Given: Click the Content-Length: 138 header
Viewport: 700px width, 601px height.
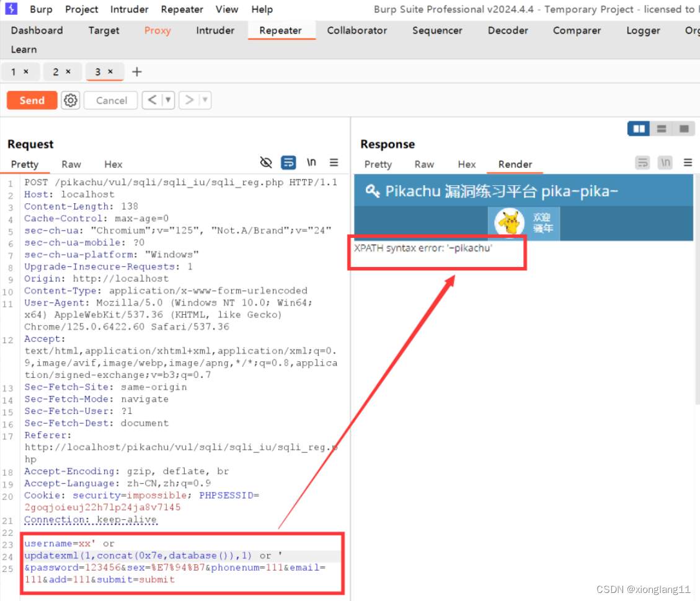Looking at the screenshot, I should click(81, 206).
